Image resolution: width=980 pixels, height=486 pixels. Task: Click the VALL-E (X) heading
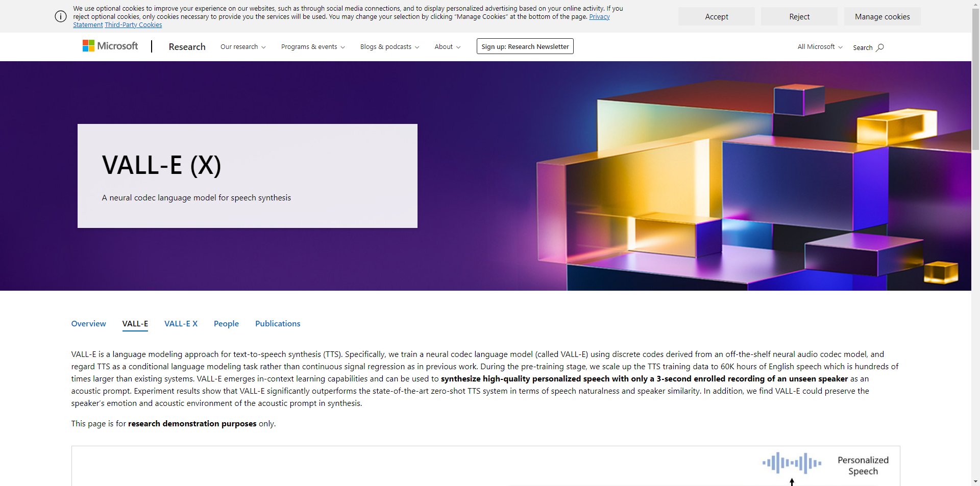click(x=161, y=165)
